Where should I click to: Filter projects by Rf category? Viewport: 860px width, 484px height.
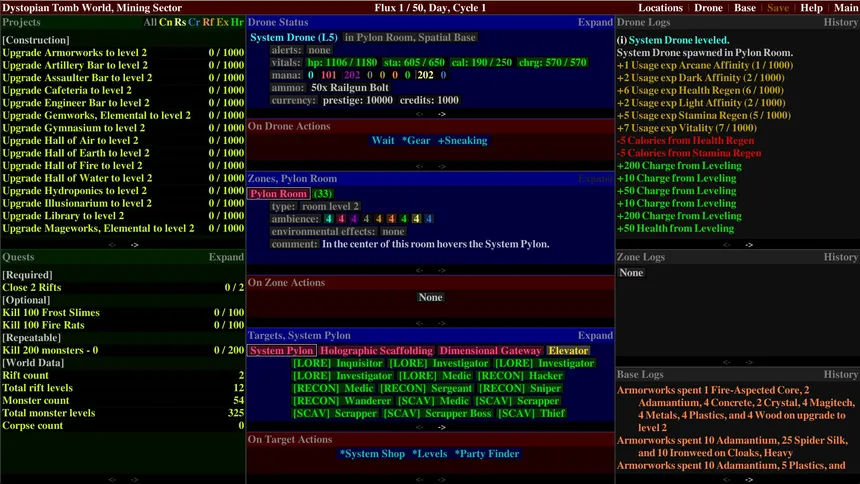(208, 22)
